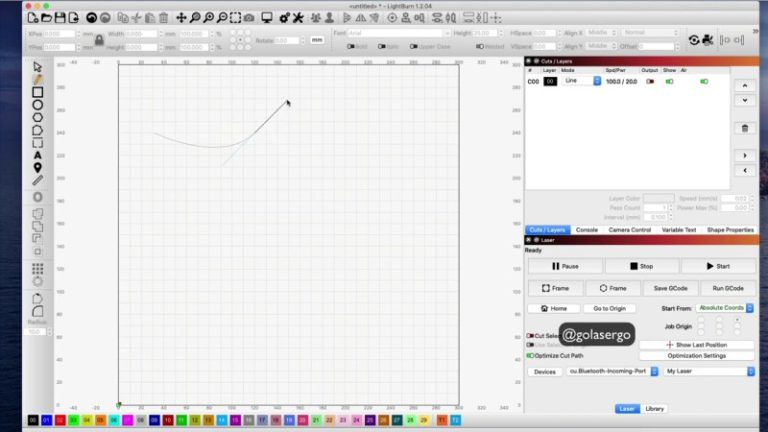768x432 pixels.
Task: Click the Go to Origin button
Action: (610, 309)
